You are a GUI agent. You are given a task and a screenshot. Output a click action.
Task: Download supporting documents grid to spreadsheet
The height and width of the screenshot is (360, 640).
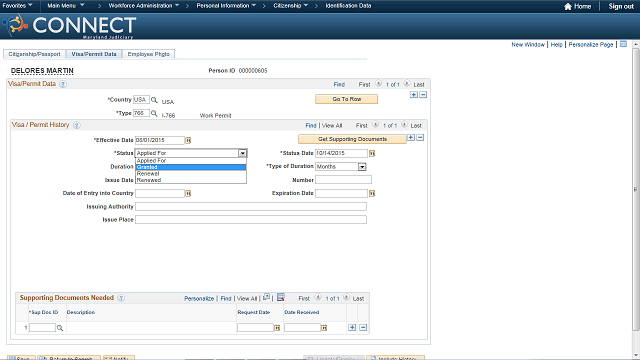[281, 298]
